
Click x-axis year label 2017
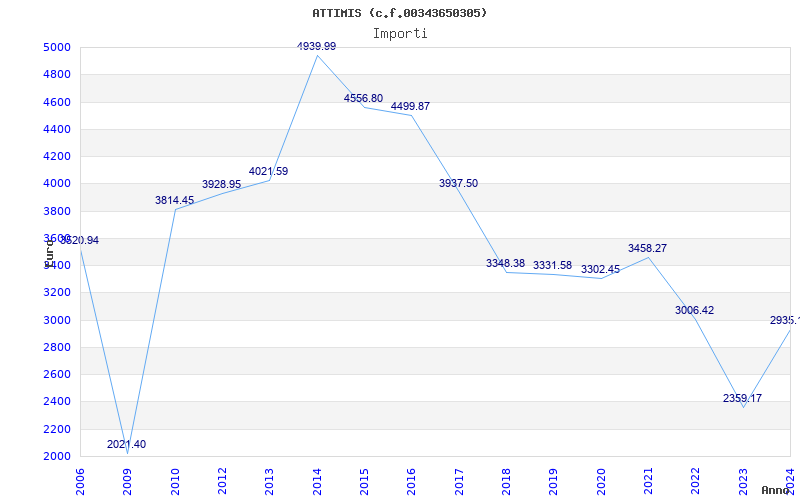coord(459,482)
